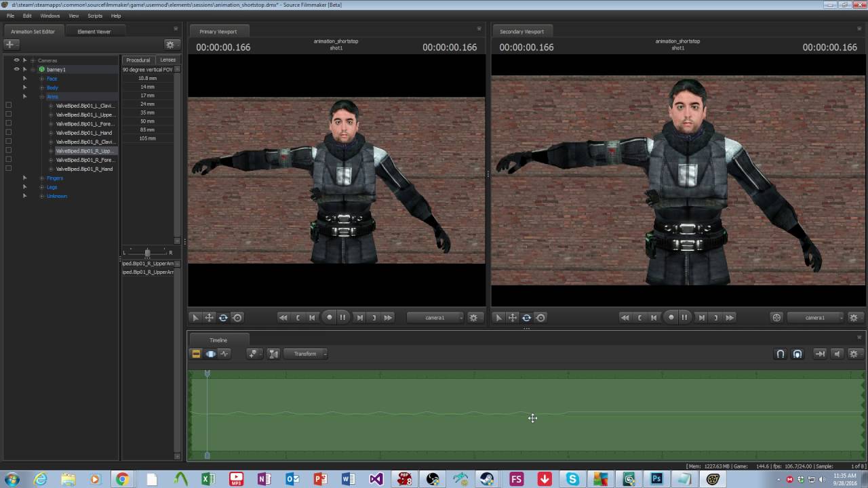Open the Scripts menu

click(95, 16)
